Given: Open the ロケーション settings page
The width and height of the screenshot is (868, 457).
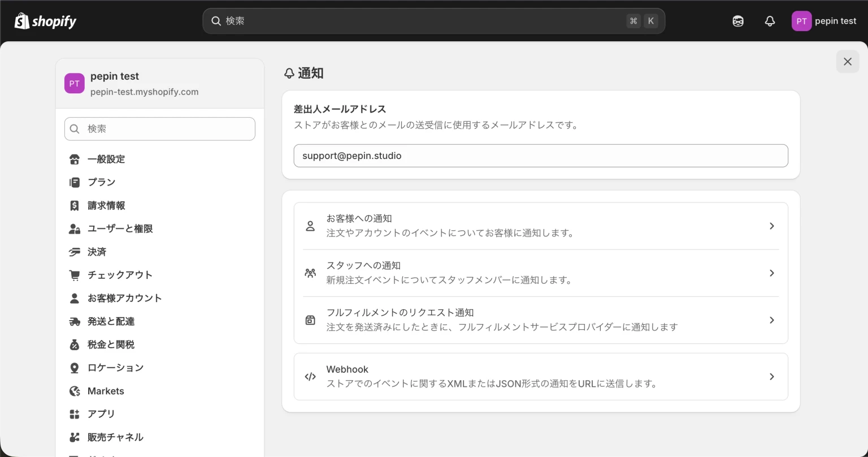Looking at the screenshot, I should tap(115, 368).
